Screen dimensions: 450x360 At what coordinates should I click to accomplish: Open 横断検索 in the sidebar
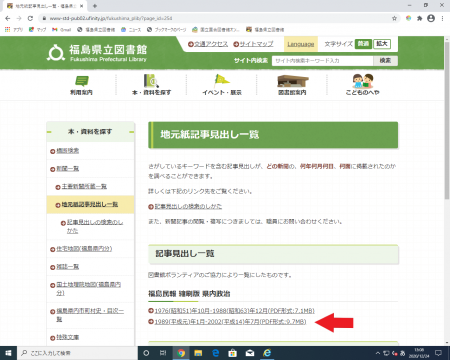click(68, 151)
